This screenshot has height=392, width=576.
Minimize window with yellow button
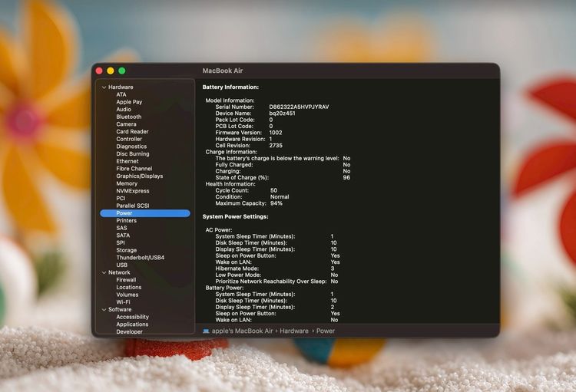pyautogui.click(x=110, y=71)
